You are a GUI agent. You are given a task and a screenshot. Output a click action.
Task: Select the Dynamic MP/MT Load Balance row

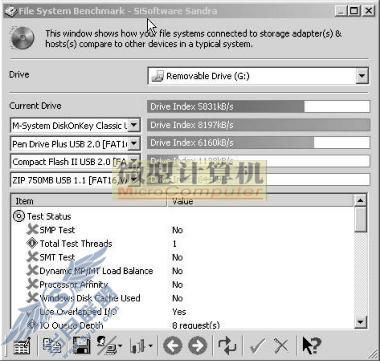[183, 271]
